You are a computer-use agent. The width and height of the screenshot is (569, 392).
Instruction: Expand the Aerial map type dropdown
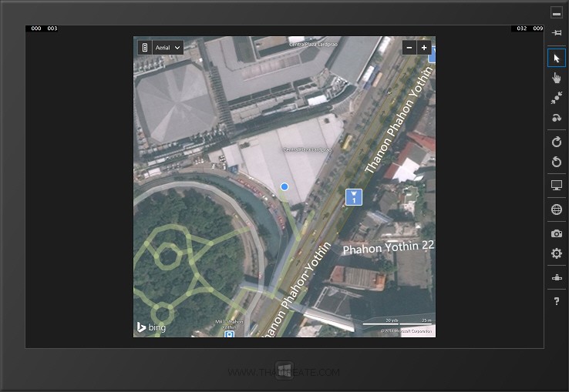(168, 48)
